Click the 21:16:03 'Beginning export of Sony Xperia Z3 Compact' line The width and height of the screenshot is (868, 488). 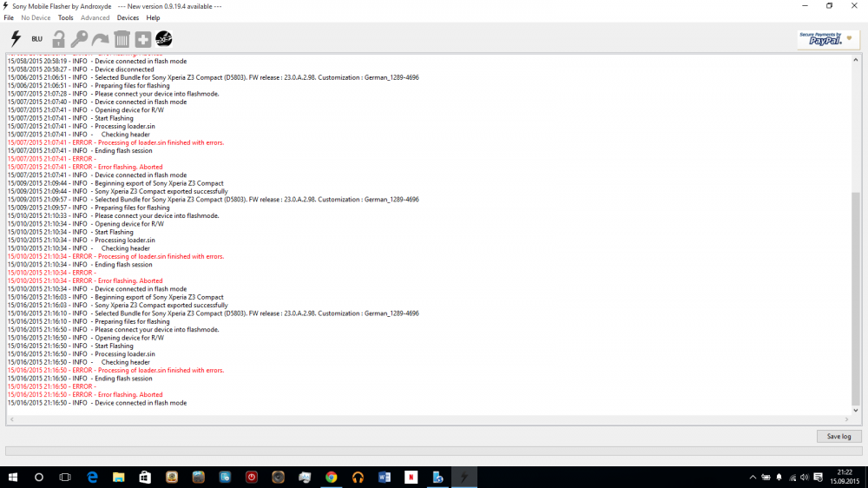[x=115, y=297]
